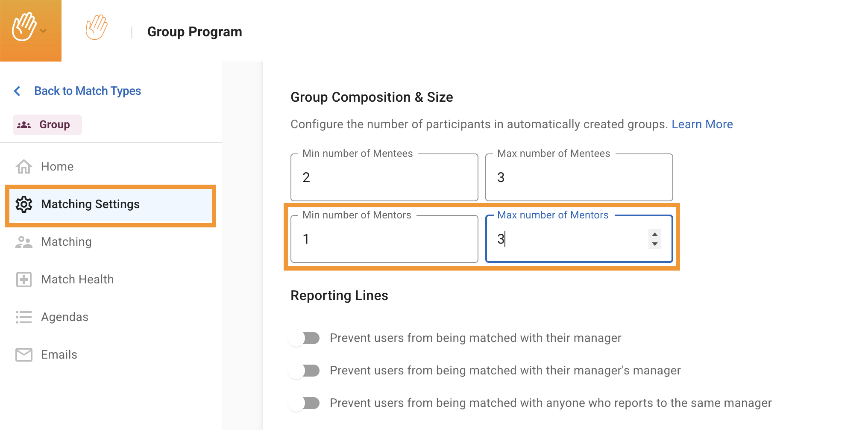This screenshot has width=868, height=430.
Task: Click the back arrow chevron icon
Action: point(18,91)
